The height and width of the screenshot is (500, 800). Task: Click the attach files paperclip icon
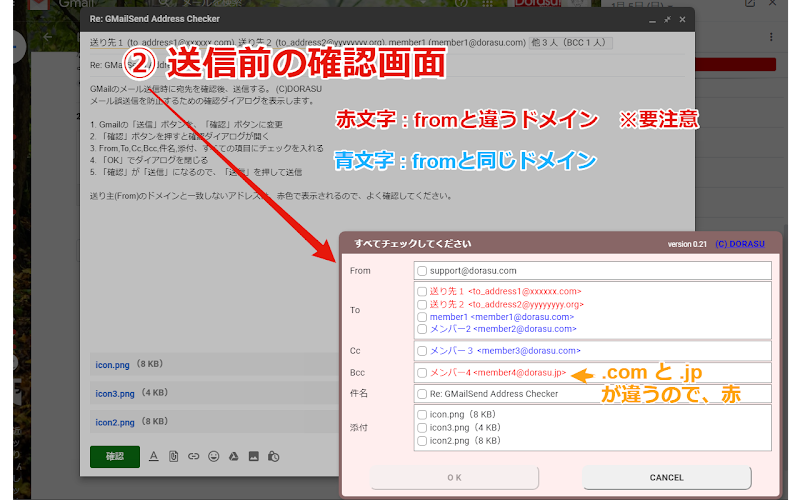pos(173,457)
